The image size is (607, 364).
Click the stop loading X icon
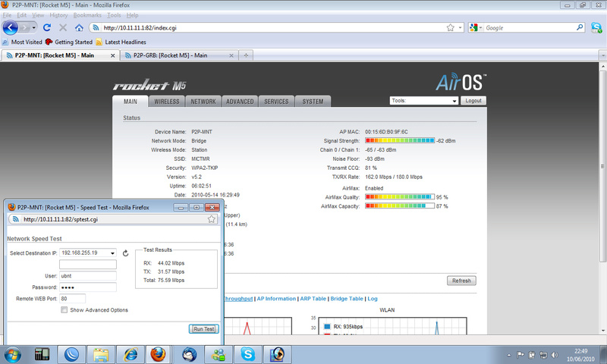tap(63, 27)
